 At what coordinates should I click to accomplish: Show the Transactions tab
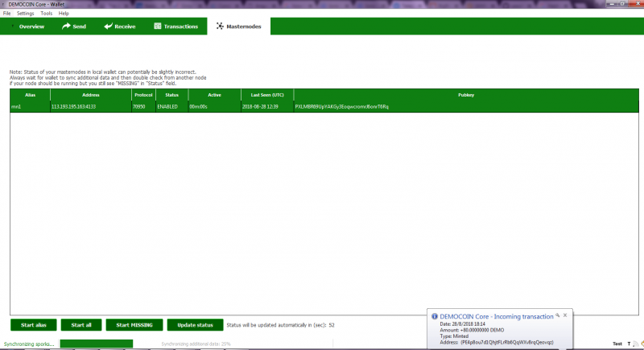point(175,27)
